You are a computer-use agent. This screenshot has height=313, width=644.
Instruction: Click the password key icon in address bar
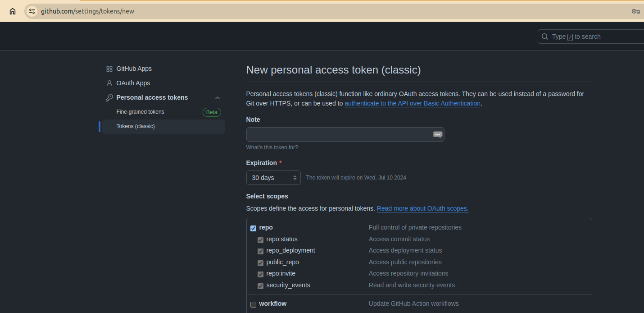(x=635, y=11)
